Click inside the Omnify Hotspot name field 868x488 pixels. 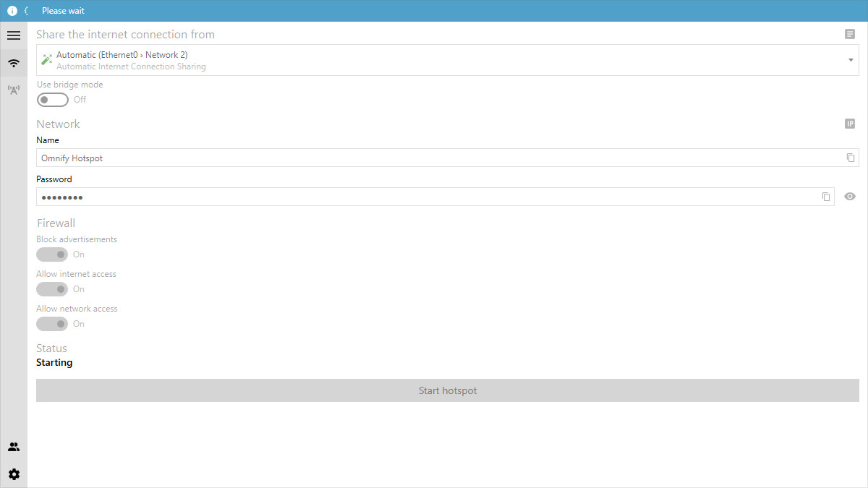click(x=289, y=158)
